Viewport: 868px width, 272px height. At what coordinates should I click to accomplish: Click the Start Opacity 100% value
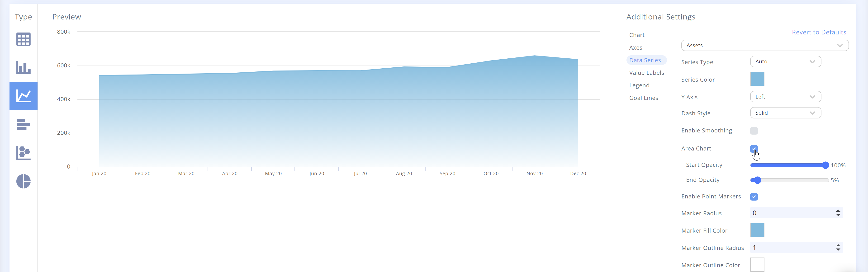coord(838,165)
